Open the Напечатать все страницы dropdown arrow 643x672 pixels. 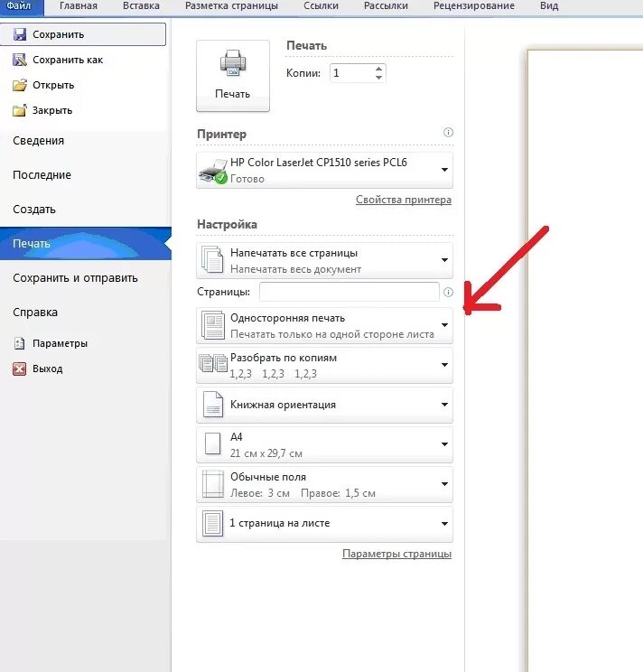444,260
